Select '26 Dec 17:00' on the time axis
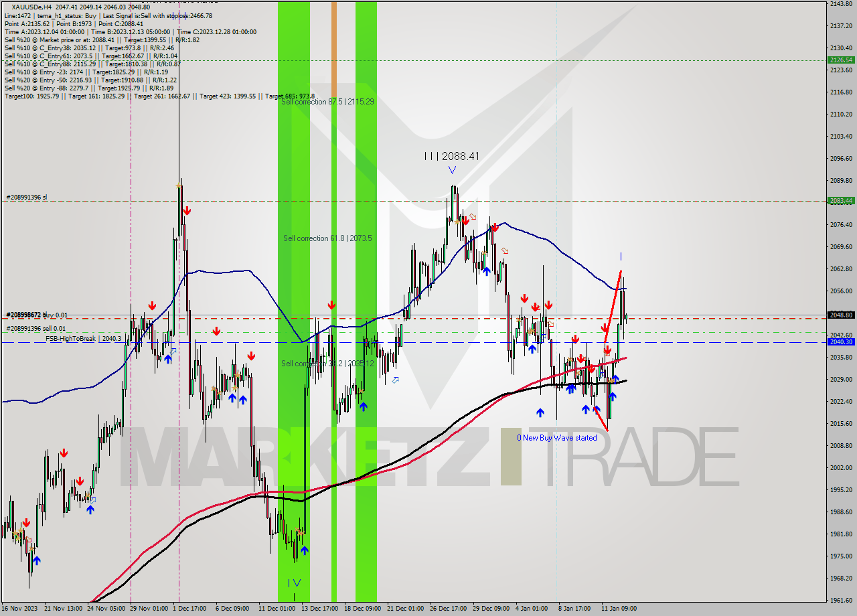Viewport: 857px width, 616px height. [x=448, y=609]
